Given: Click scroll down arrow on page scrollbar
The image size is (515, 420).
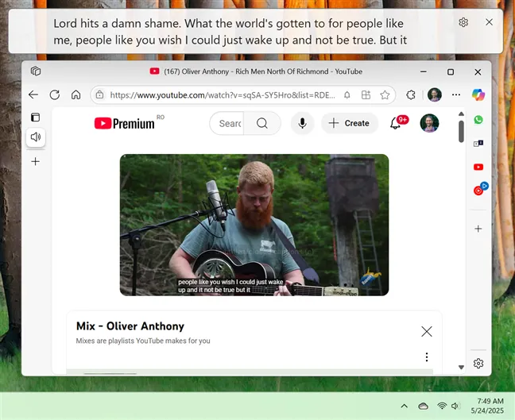Looking at the screenshot, I should (x=461, y=367).
